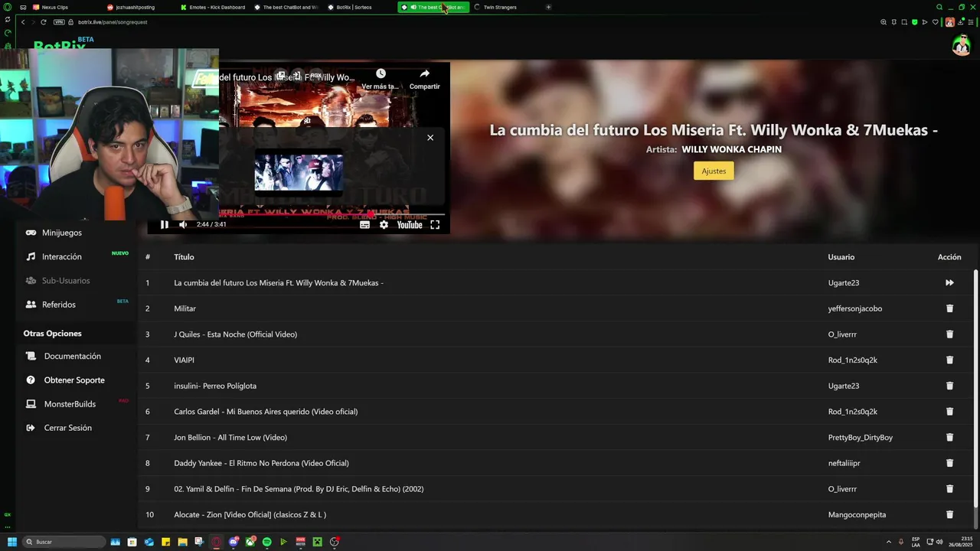This screenshot has width=980, height=551.
Task: Remove J Quiles - Esta Noche from queue
Action: pyautogui.click(x=949, y=334)
